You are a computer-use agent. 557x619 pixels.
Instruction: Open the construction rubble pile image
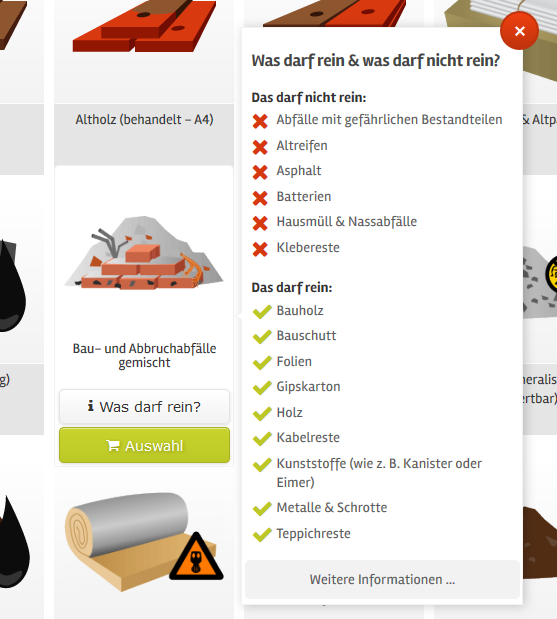[x=144, y=253]
